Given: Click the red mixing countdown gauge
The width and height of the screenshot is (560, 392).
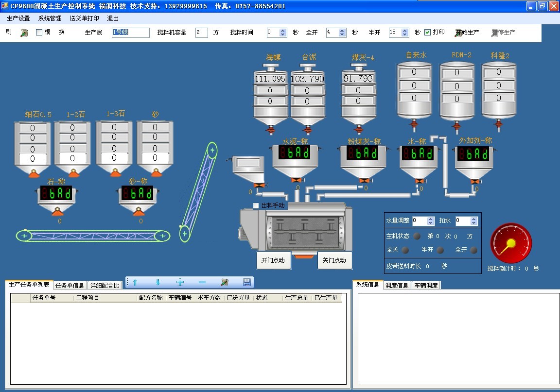Looking at the screenshot, I should [x=511, y=243].
